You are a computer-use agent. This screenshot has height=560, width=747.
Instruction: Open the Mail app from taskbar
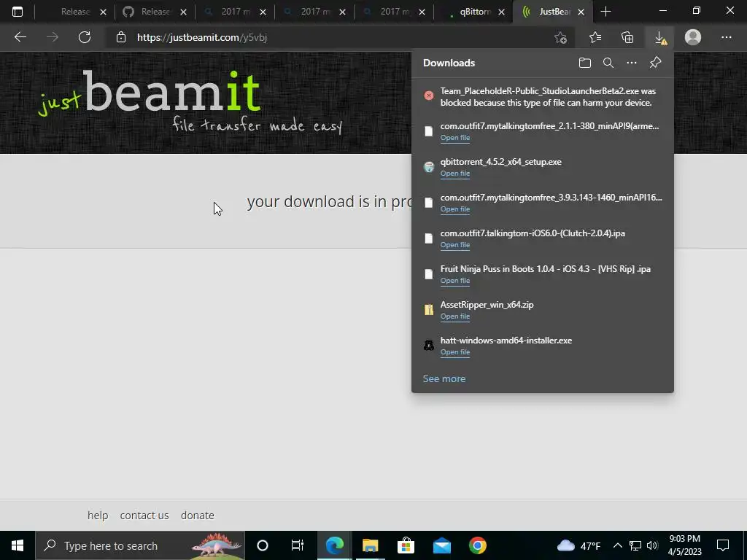441,545
